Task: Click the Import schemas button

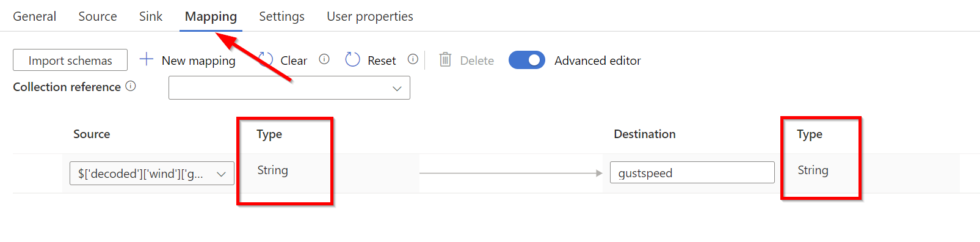Action: (x=70, y=60)
